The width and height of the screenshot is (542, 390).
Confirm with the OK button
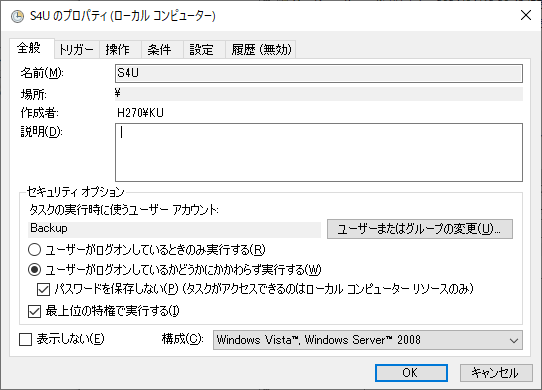(x=411, y=373)
